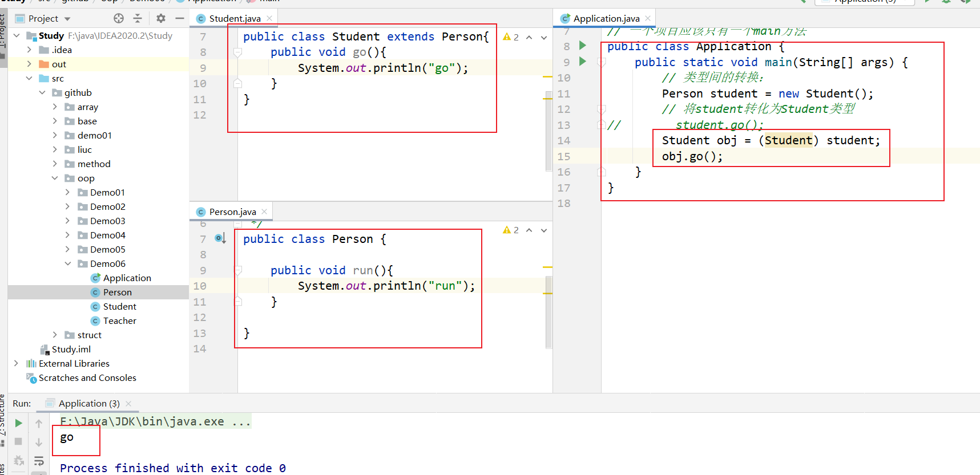Switch to the Student.java tab
The height and width of the screenshot is (475, 980).
234,18
